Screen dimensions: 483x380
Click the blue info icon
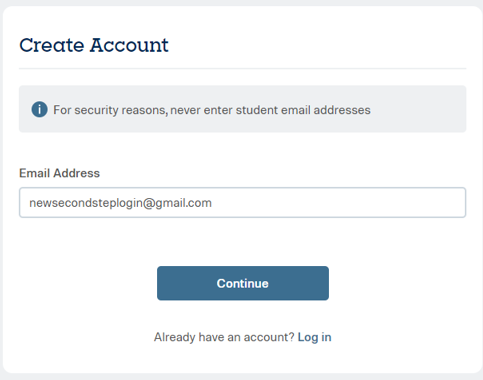39,109
